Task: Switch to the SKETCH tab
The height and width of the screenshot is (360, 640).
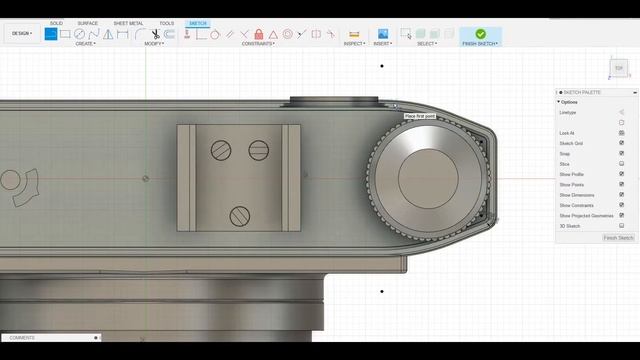Action: (x=198, y=23)
